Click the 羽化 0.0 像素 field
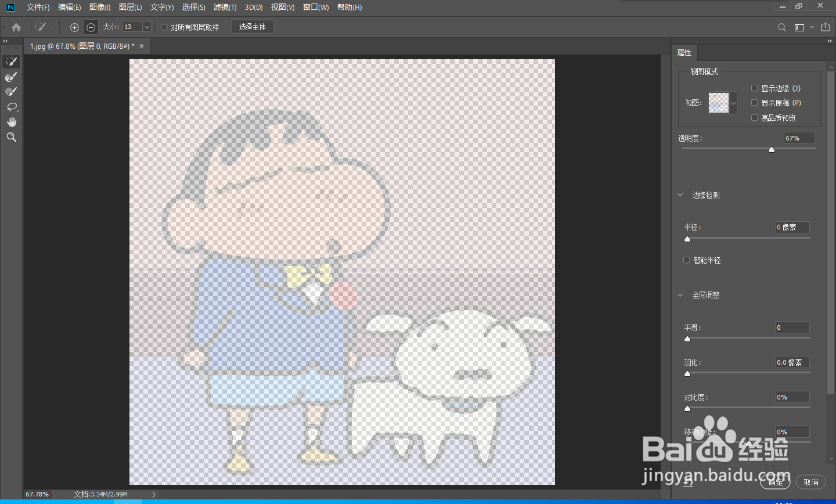 click(792, 362)
